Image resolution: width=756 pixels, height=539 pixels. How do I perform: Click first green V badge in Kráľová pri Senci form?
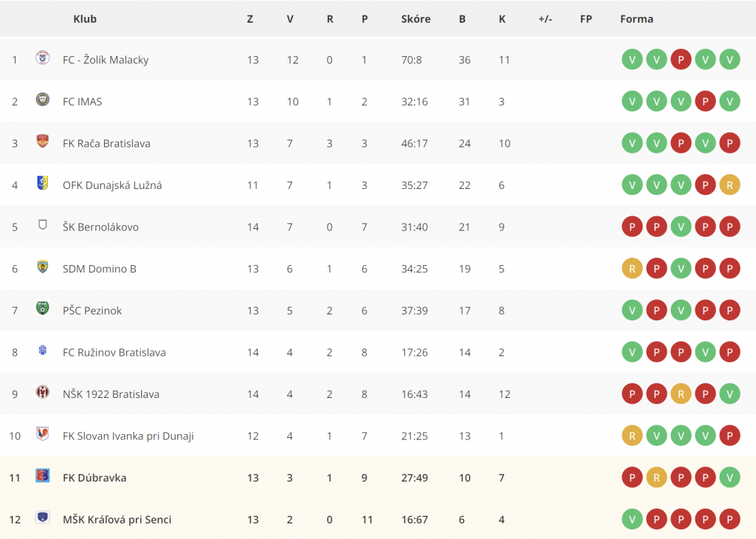[632, 520]
